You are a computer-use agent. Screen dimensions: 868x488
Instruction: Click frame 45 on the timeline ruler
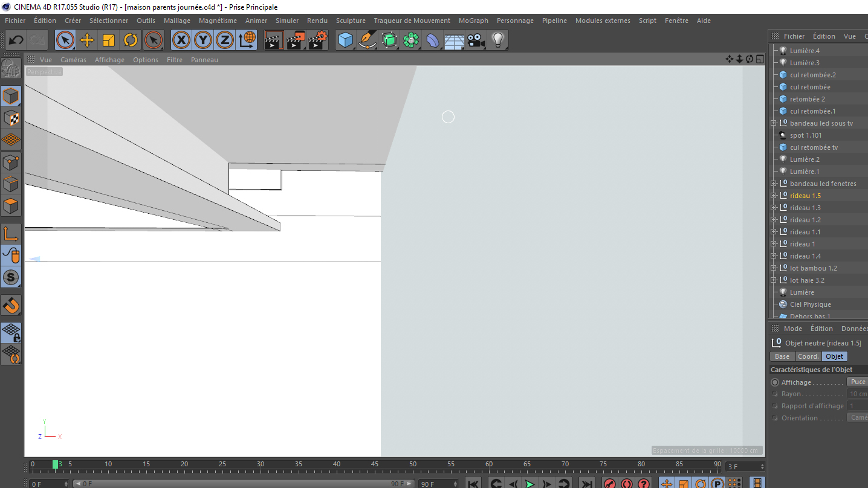click(375, 465)
